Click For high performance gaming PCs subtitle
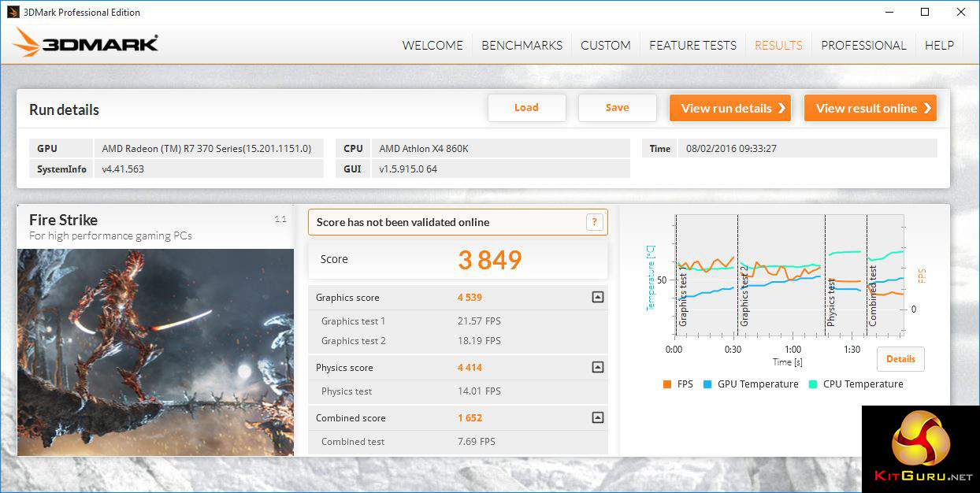980x493 pixels. click(110, 235)
